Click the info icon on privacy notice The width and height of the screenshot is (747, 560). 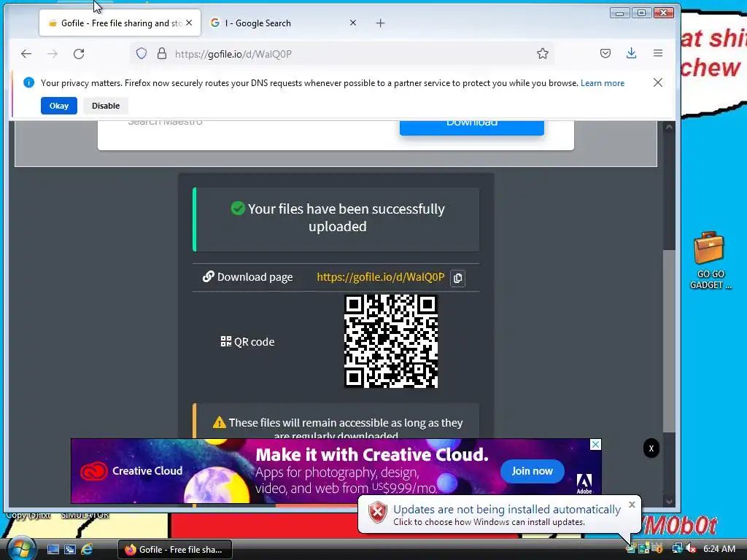(x=28, y=82)
